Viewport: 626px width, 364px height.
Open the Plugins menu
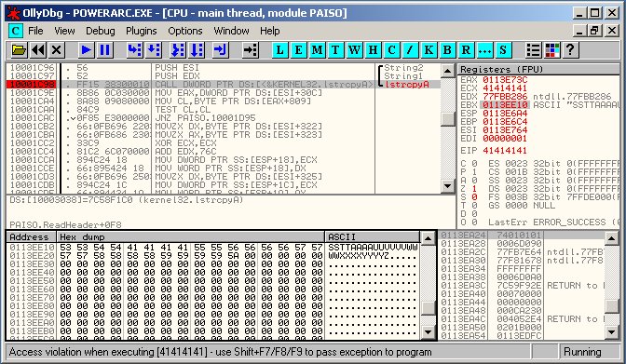coord(141,31)
